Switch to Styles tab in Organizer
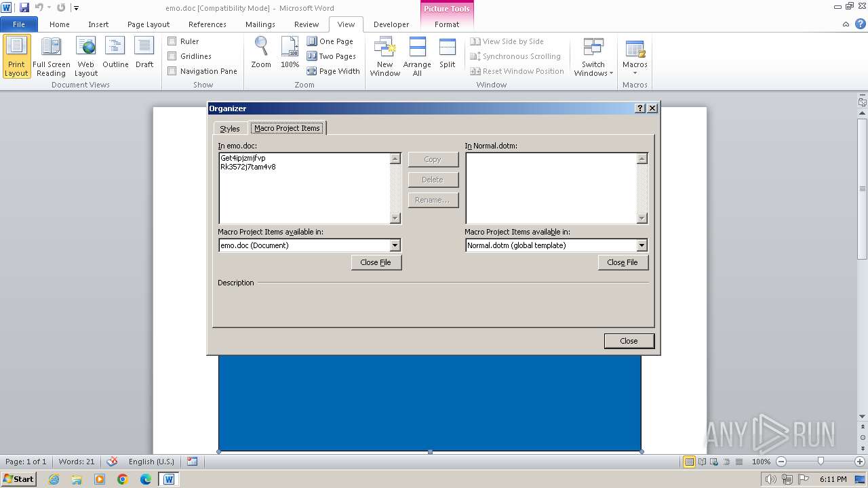 click(x=230, y=129)
